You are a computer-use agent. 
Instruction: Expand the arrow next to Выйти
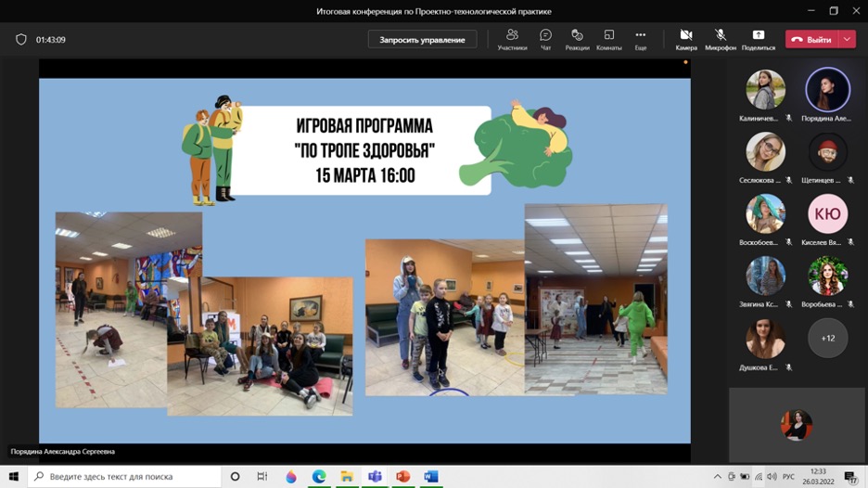coord(848,40)
